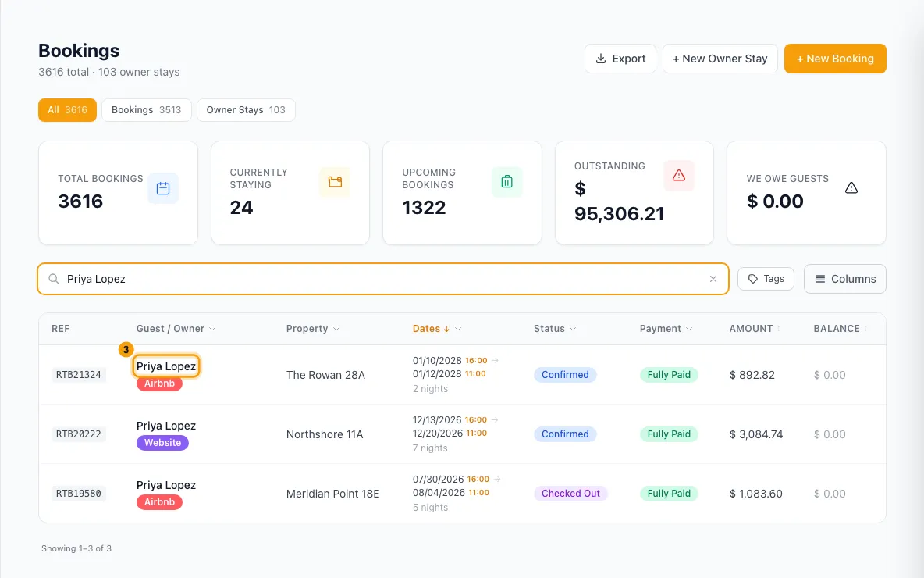Click Confirmed status on RTB21324 row
924x578 pixels.
pos(565,374)
